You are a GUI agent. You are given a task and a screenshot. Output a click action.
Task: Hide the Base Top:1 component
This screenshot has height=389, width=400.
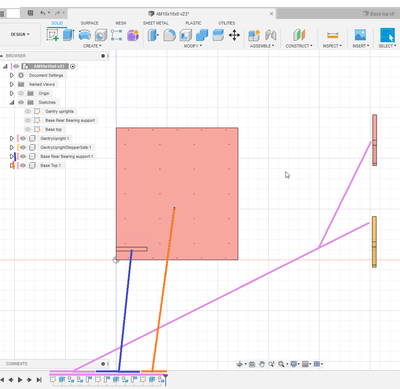tap(23, 165)
